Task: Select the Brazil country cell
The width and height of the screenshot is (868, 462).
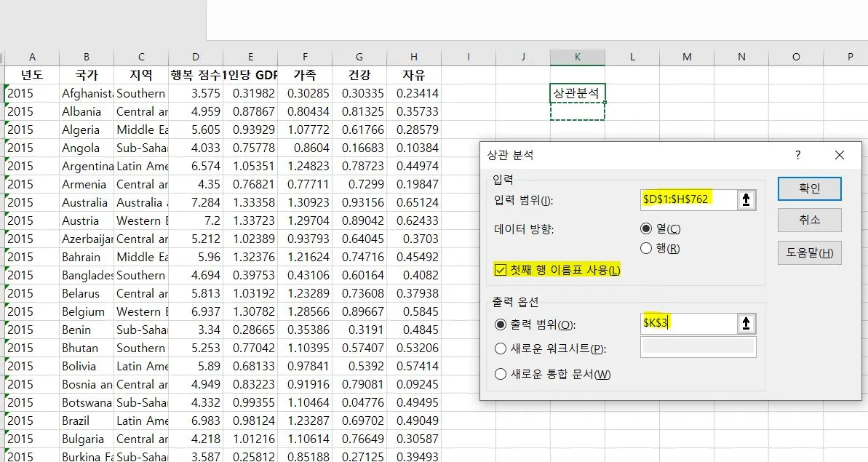Action: click(87, 421)
